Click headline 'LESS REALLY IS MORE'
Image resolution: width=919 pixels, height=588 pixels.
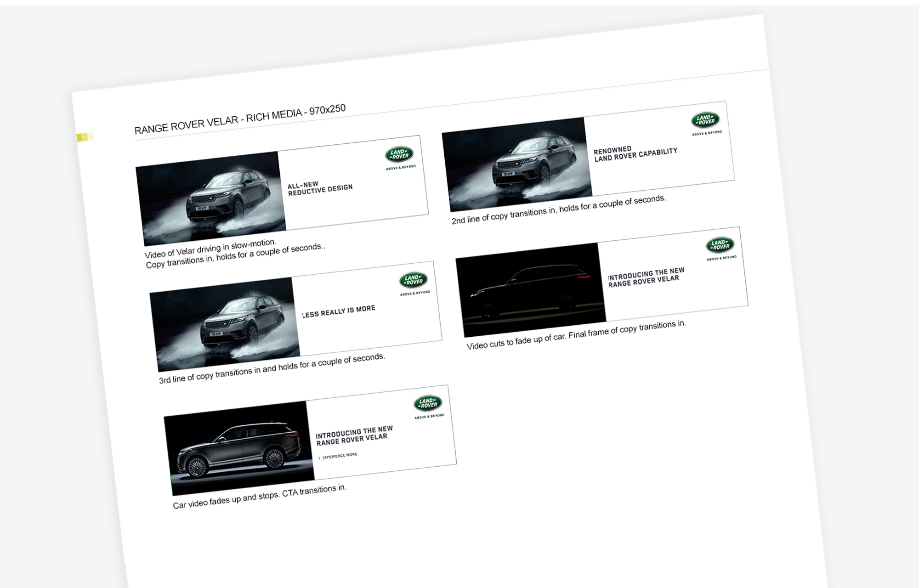(x=339, y=311)
